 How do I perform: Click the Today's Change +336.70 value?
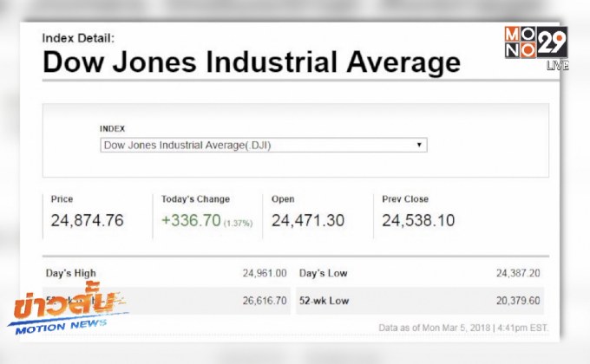click(x=191, y=220)
